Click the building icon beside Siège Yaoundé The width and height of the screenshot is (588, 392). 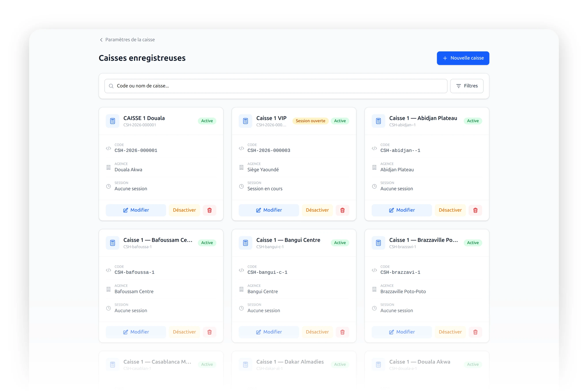241,167
